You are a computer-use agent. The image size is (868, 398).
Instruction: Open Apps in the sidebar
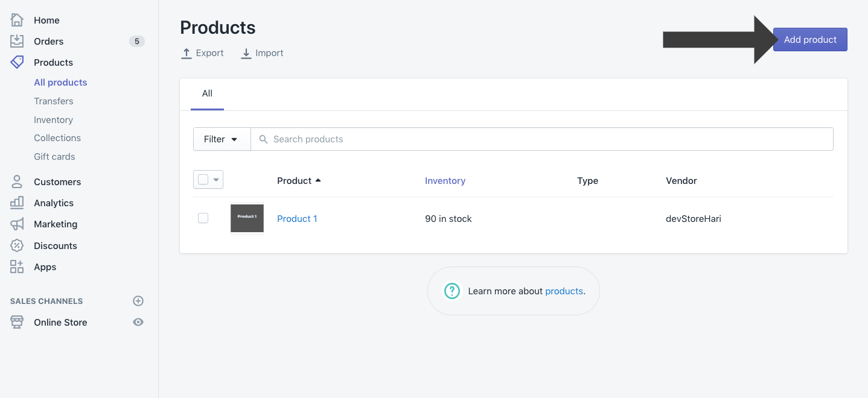(x=45, y=267)
